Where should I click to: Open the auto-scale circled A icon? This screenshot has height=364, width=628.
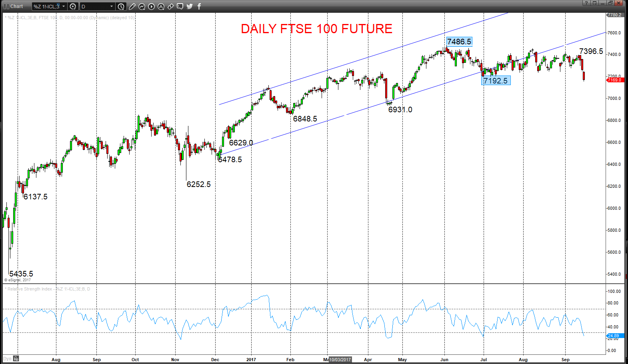click(161, 6)
